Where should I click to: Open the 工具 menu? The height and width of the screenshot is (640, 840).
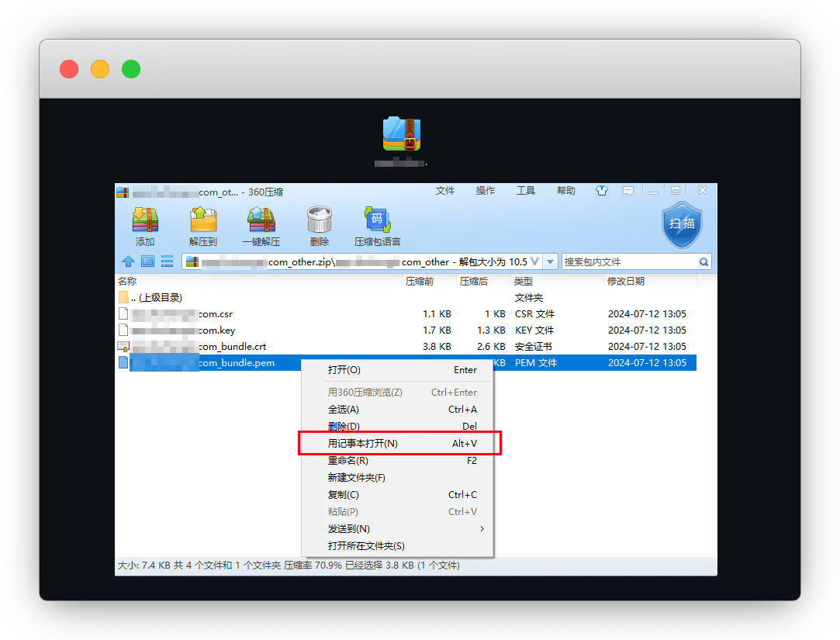point(525,191)
